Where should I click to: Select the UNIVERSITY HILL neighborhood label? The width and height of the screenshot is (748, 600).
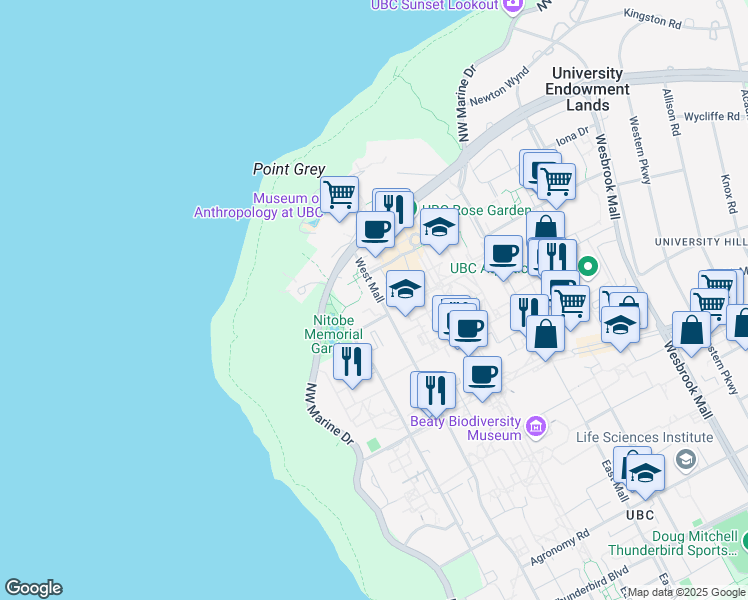tap(701, 242)
